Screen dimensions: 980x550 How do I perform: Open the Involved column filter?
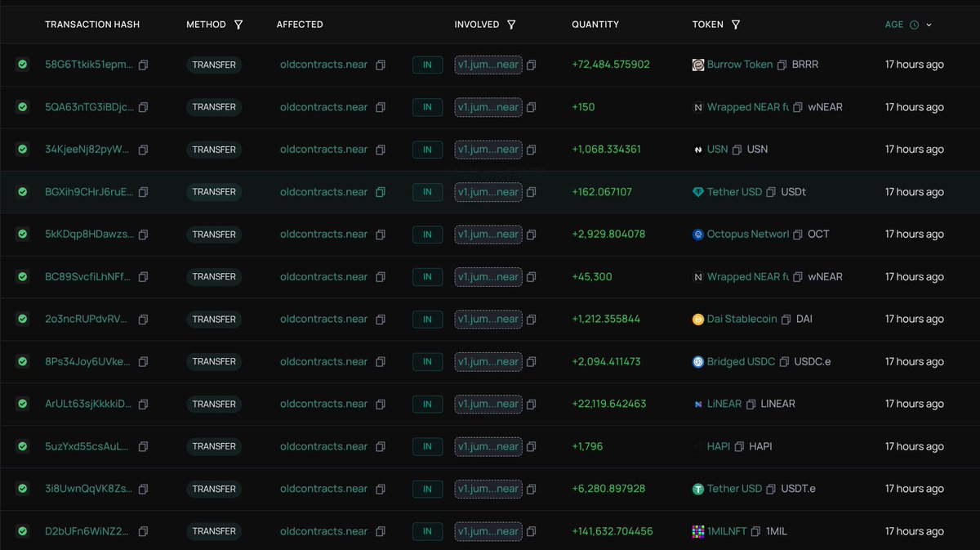[x=511, y=25]
